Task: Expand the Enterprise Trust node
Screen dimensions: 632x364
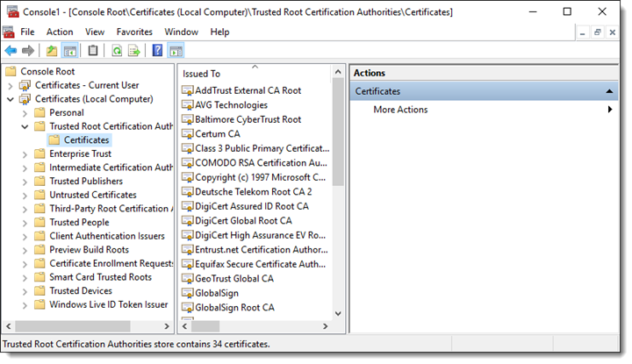Action: (25, 154)
